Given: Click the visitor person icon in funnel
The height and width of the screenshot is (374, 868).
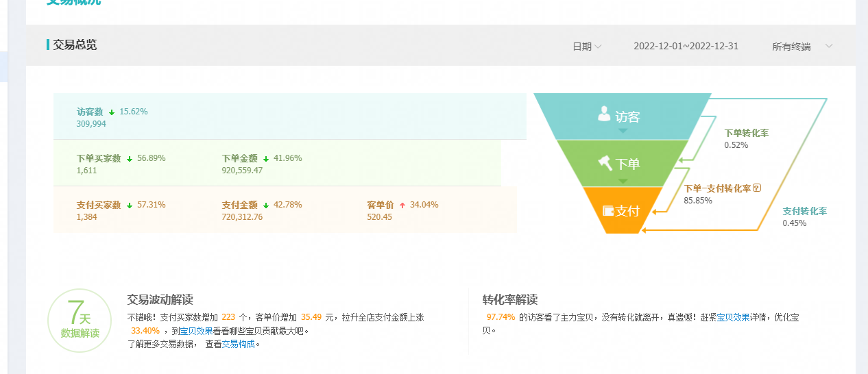Looking at the screenshot, I should (604, 113).
